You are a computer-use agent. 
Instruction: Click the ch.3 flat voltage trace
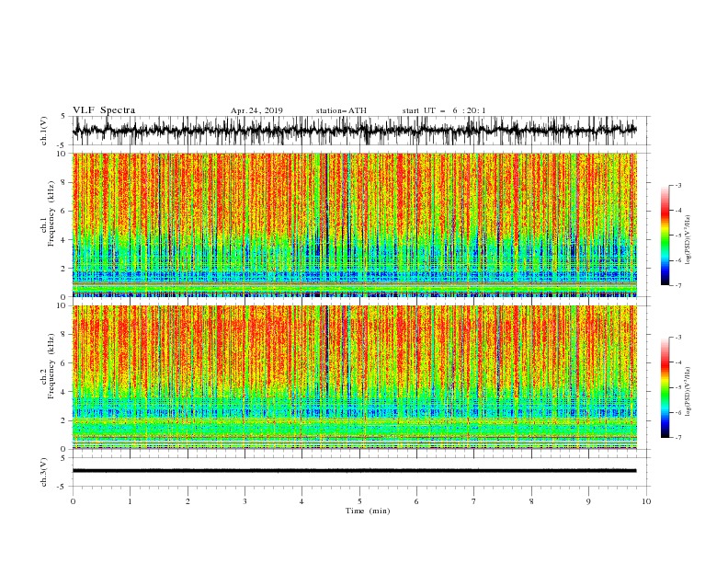click(354, 471)
